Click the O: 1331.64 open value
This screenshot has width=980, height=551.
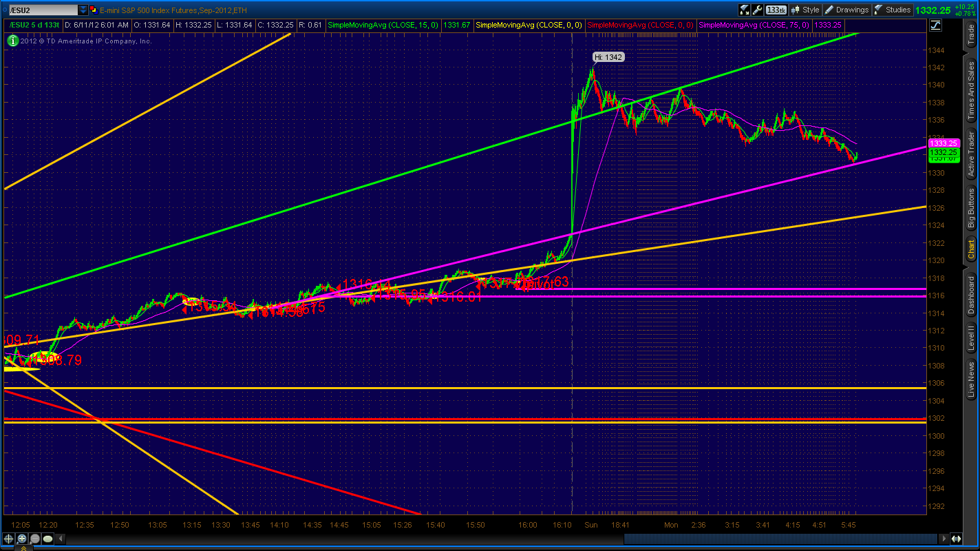(x=151, y=25)
